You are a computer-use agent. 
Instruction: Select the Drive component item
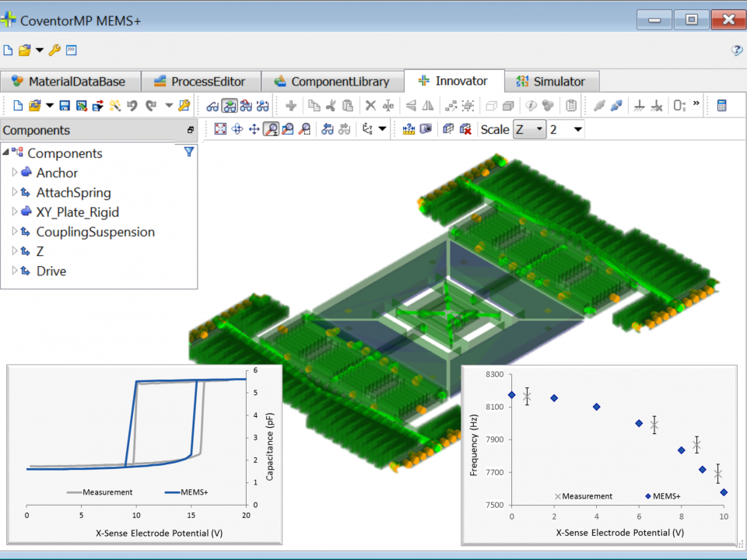tap(51, 271)
